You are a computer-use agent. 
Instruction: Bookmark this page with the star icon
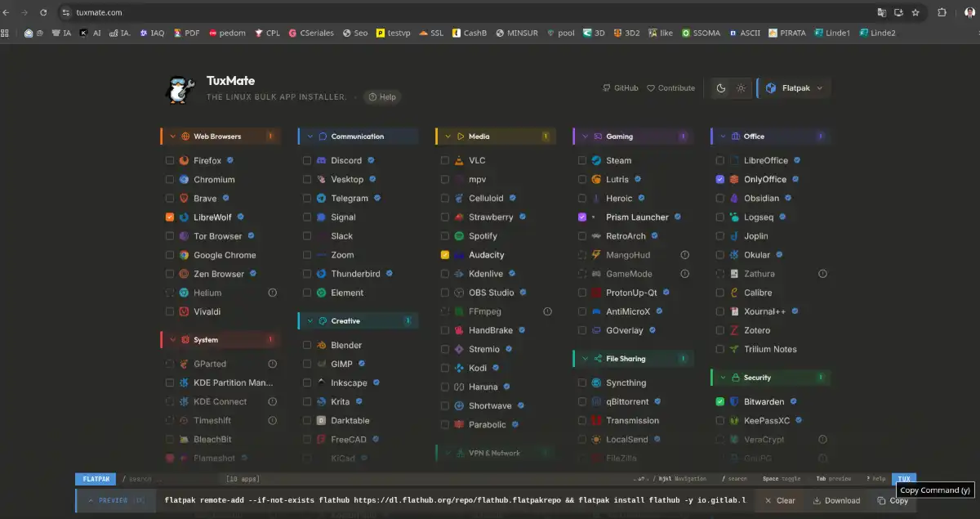click(915, 12)
